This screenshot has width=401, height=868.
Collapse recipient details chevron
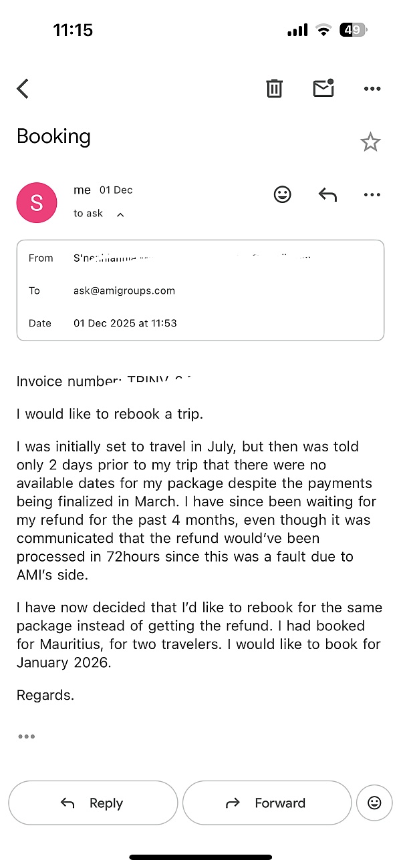click(x=120, y=214)
